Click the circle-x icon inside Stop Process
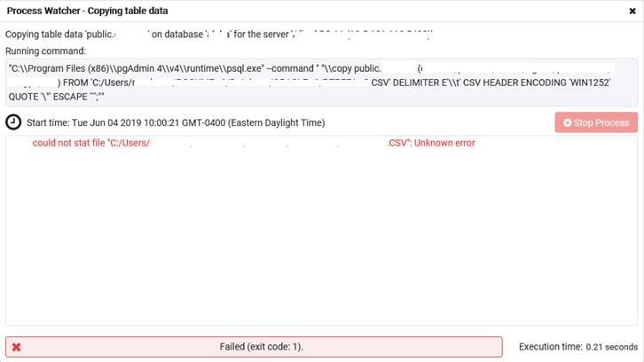 (x=568, y=122)
